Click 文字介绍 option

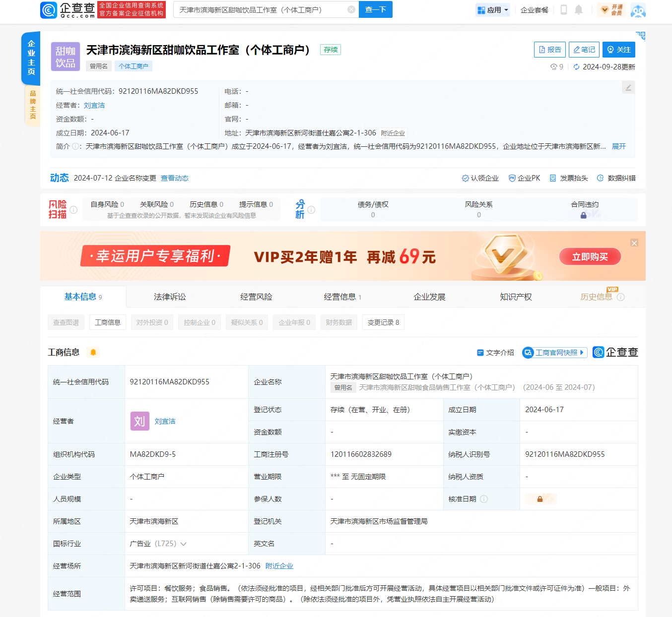pos(495,353)
